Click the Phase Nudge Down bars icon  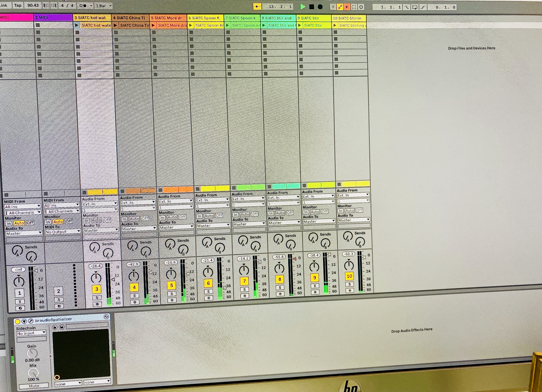[46, 5]
